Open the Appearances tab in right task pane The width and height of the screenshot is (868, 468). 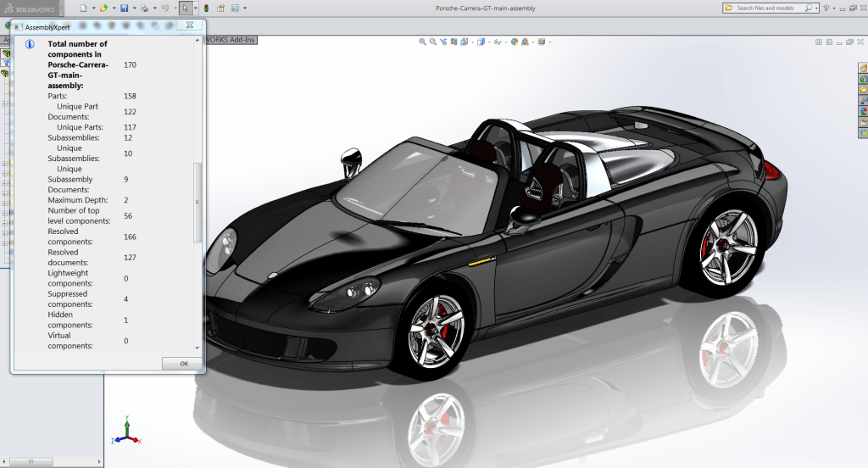coord(863,110)
